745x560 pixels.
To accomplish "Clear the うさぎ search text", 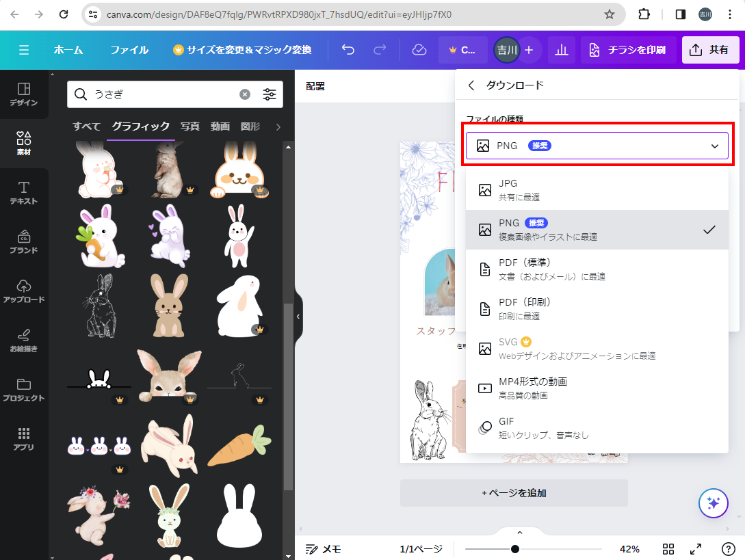I will (245, 94).
